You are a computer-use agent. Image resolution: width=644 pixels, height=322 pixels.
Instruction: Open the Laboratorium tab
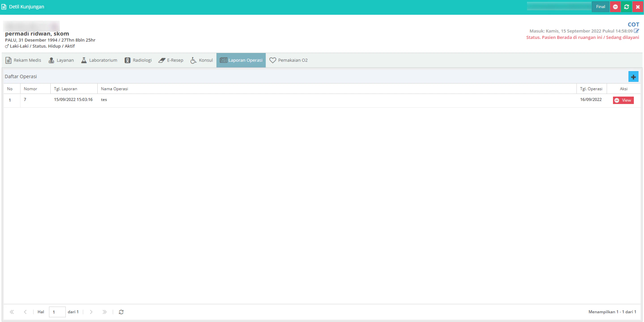click(99, 60)
